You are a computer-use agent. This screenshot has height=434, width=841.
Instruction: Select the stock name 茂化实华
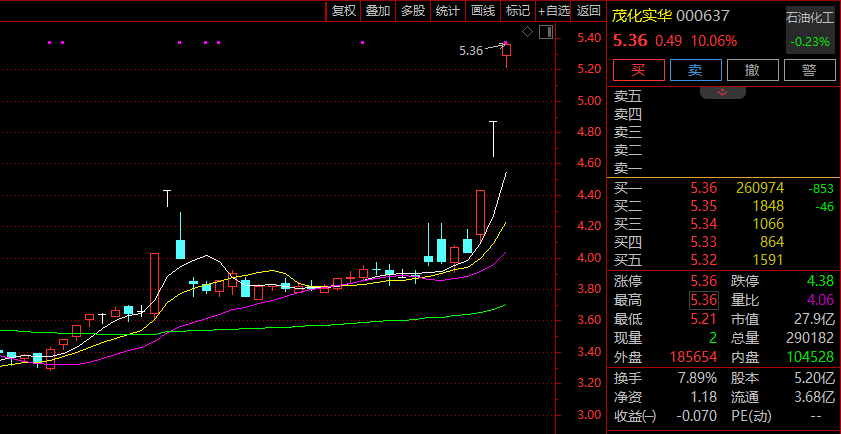(642, 16)
